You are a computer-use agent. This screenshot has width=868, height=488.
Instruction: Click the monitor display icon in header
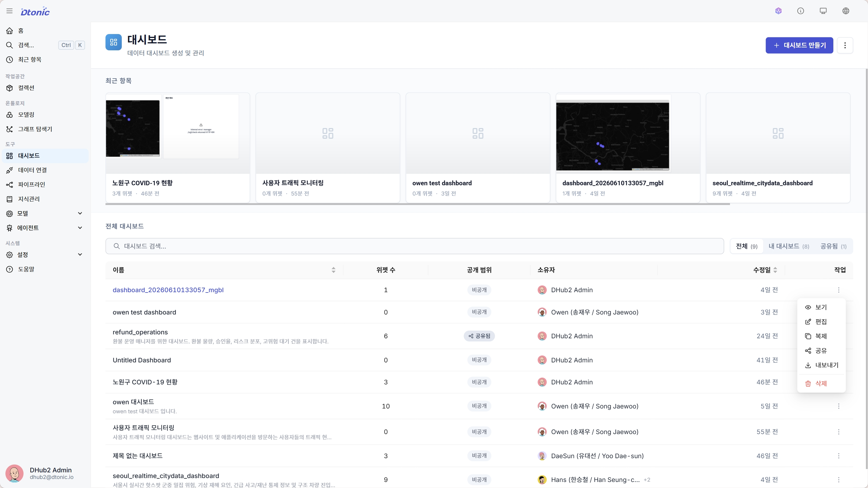click(x=823, y=11)
